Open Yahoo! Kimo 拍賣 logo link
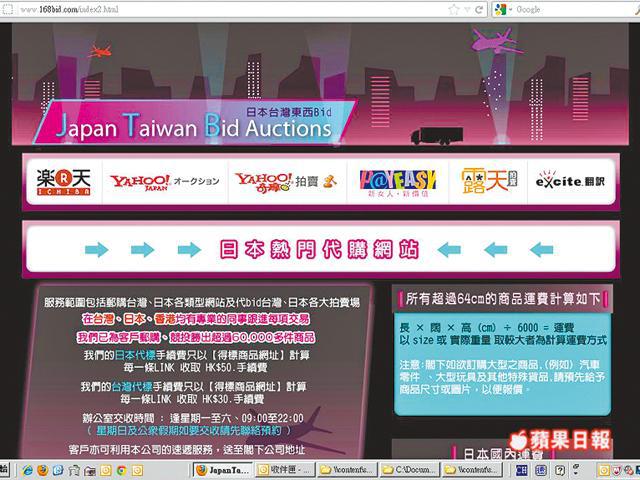This screenshot has height=480, width=640. tap(286, 182)
